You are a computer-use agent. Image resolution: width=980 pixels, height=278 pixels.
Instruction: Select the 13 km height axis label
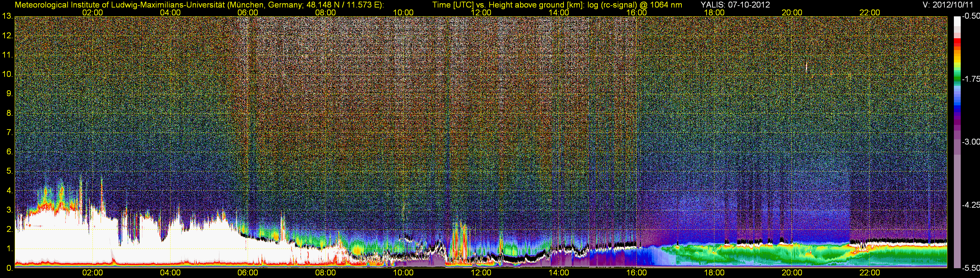point(7,16)
